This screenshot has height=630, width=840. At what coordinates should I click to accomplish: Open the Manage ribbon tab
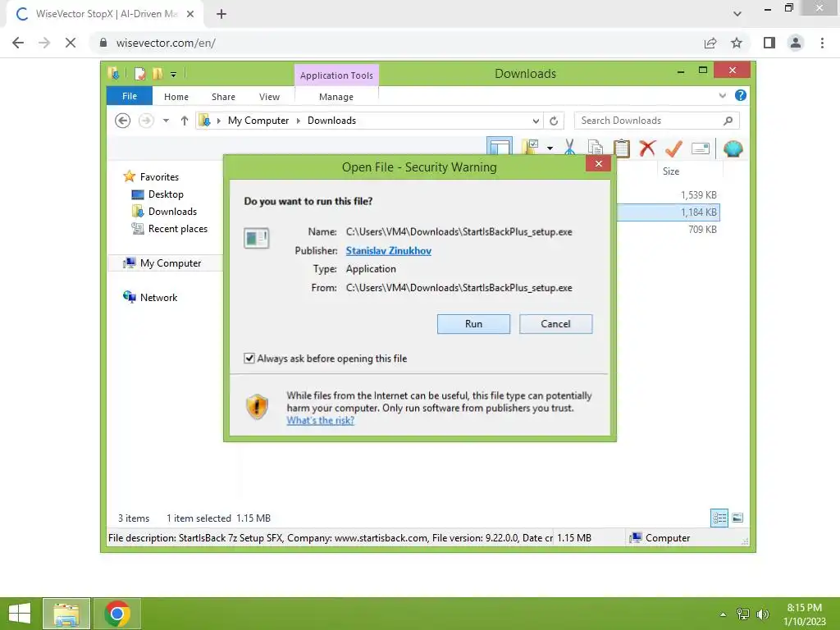[336, 97]
